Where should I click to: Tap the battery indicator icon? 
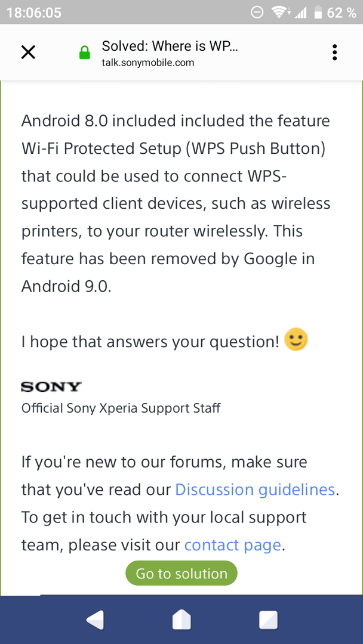[x=318, y=13]
